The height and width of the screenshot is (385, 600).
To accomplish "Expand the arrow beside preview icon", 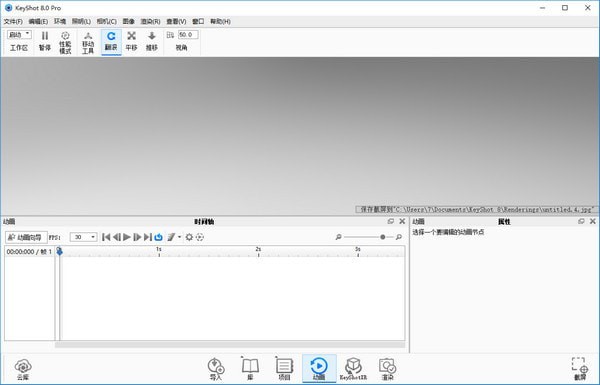I will (179, 237).
